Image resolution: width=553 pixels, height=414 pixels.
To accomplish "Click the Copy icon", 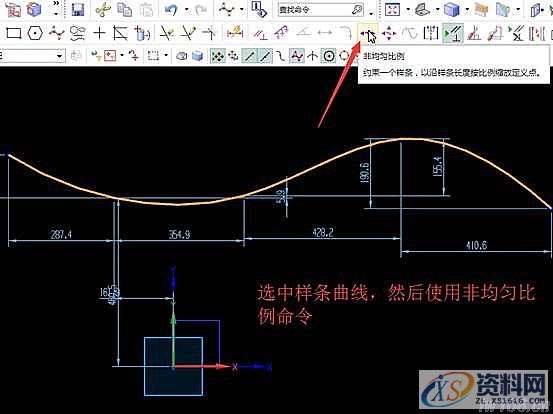I will (x=124, y=10).
